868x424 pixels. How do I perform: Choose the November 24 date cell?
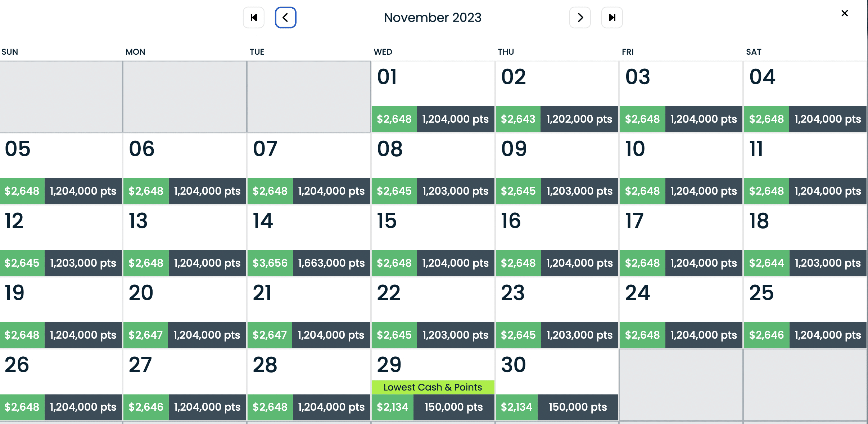(681, 312)
